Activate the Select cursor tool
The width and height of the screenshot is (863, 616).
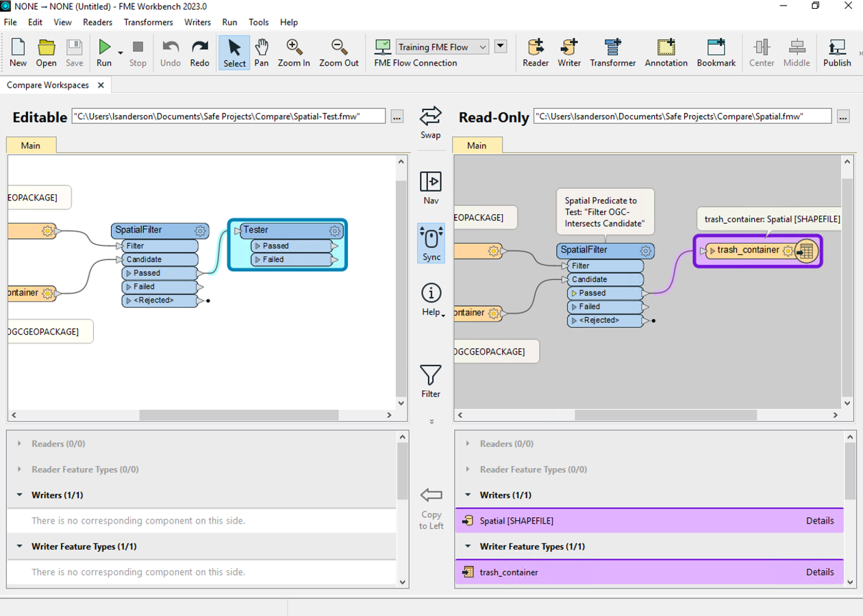coord(234,53)
